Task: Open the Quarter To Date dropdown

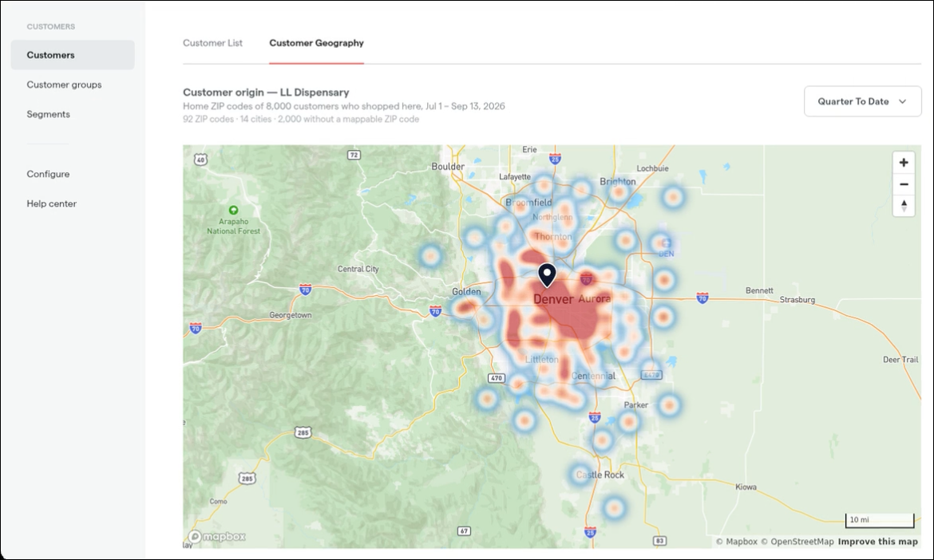Action: pyautogui.click(x=862, y=101)
